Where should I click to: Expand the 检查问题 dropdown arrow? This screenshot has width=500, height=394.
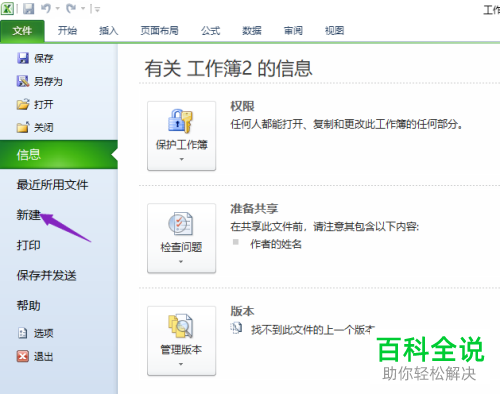tap(181, 262)
